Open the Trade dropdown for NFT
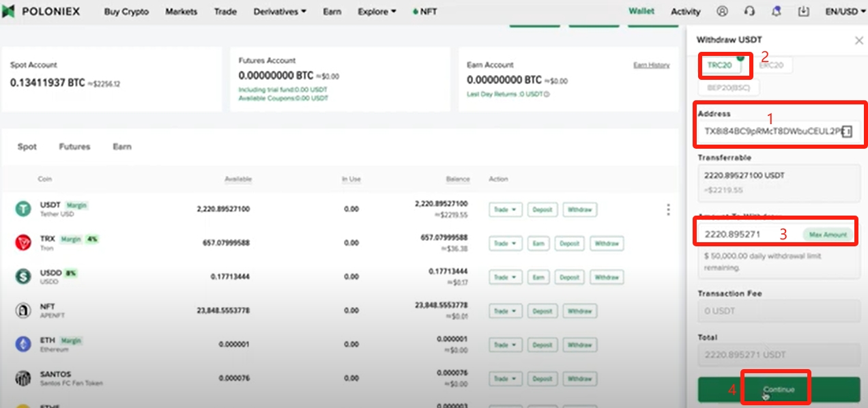Image resolution: width=868 pixels, height=408 pixels. 506,311
